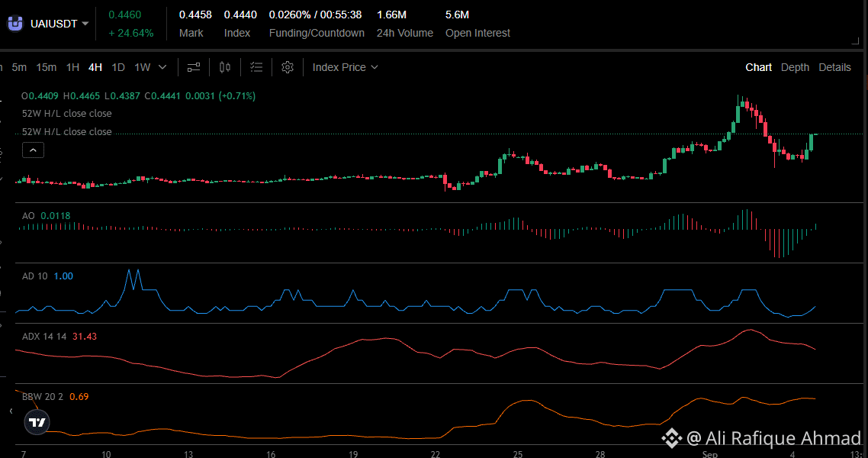Open the Index Price dropdown

[345, 67]
